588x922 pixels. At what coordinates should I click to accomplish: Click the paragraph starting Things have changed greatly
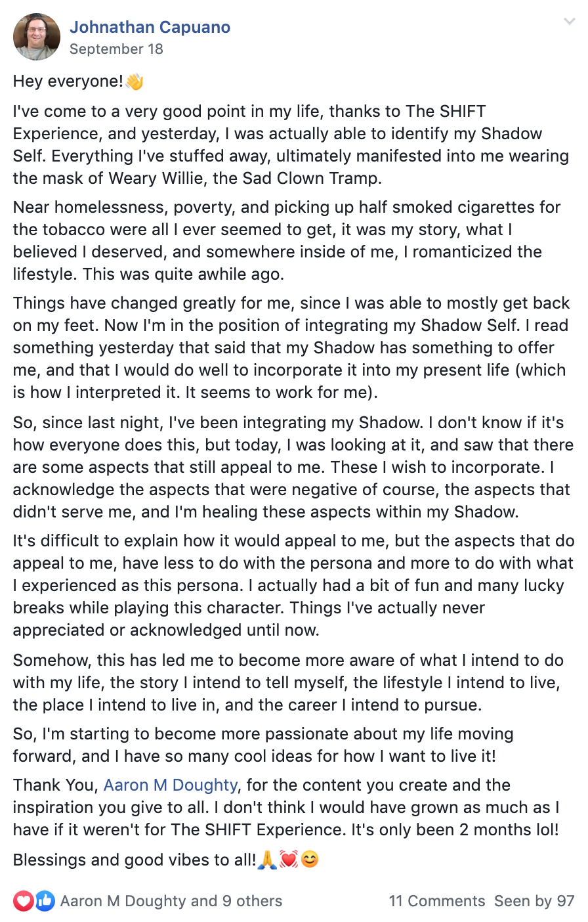(291, 347)
